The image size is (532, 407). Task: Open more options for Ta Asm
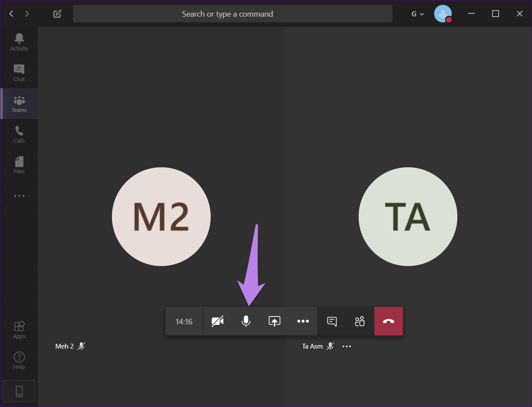(x=347, y=346)
